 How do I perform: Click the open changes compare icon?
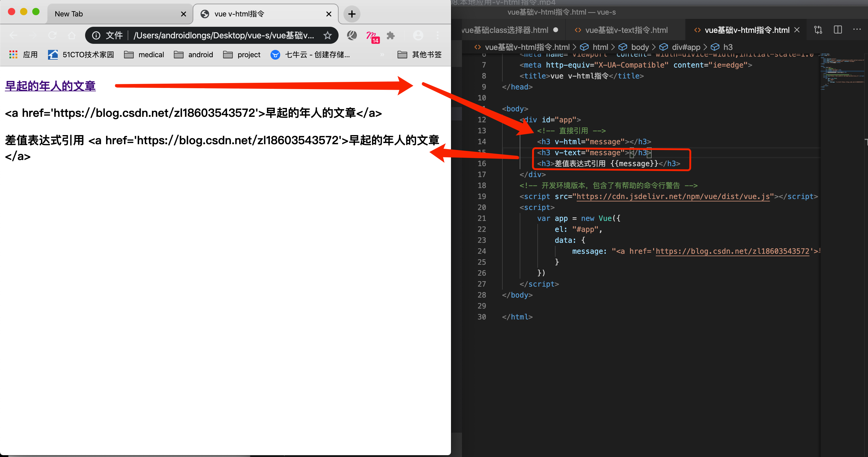point(818,30)
